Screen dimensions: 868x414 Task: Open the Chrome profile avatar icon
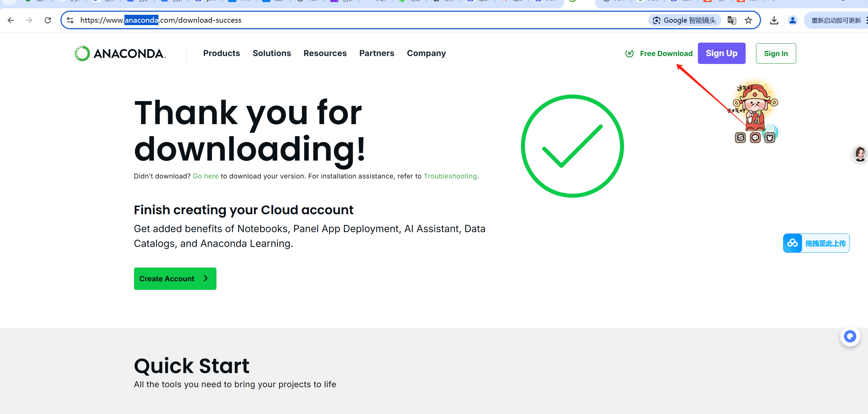793,20
